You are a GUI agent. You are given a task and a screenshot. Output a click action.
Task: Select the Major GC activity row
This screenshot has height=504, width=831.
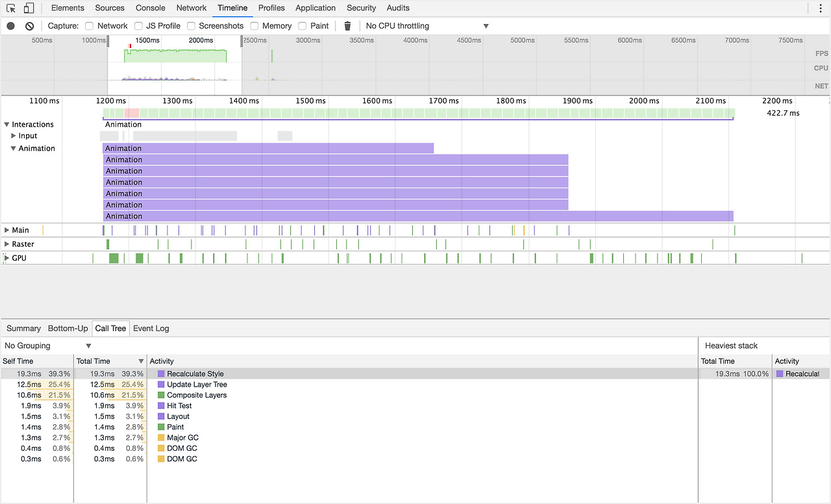click(x=349, y=438)
